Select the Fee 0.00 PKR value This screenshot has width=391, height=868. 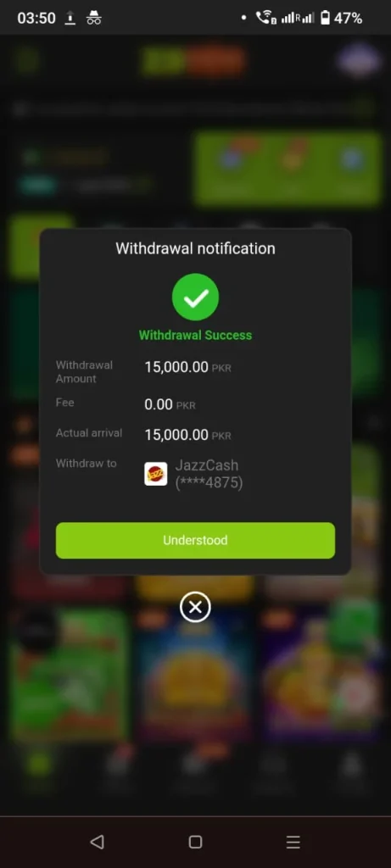click(170, 404)
